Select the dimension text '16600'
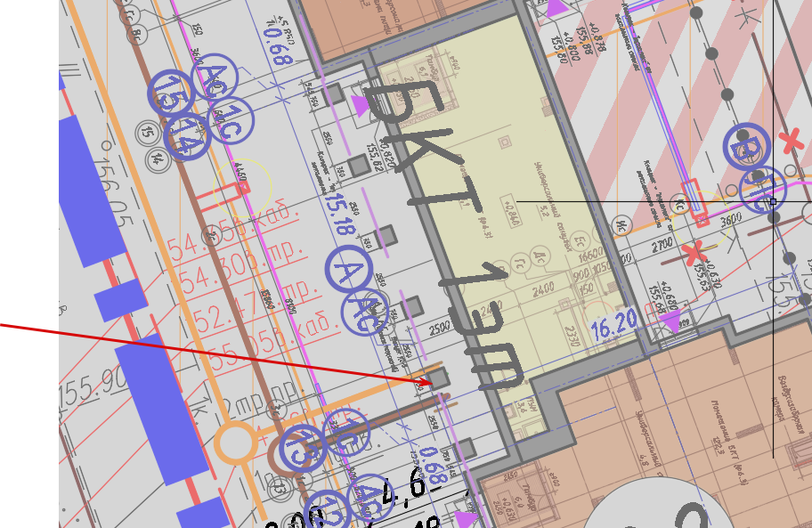This screenshot has height=528, width=812. 590,254
